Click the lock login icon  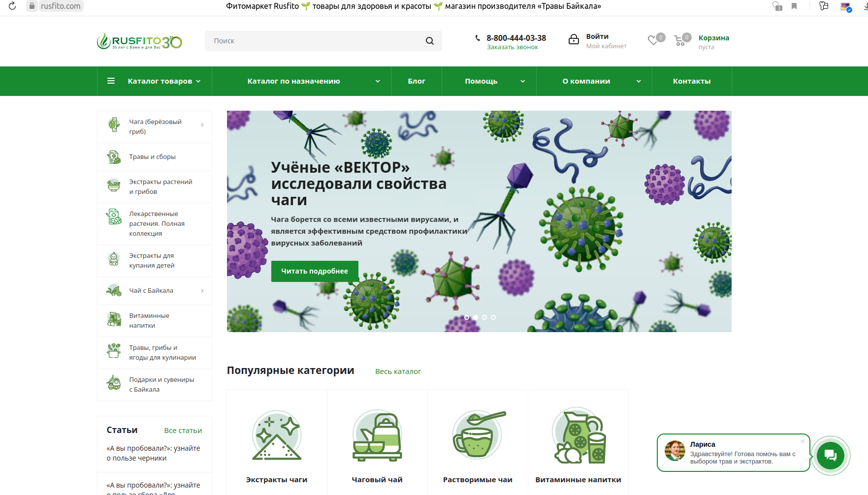[x=574, y=39]
